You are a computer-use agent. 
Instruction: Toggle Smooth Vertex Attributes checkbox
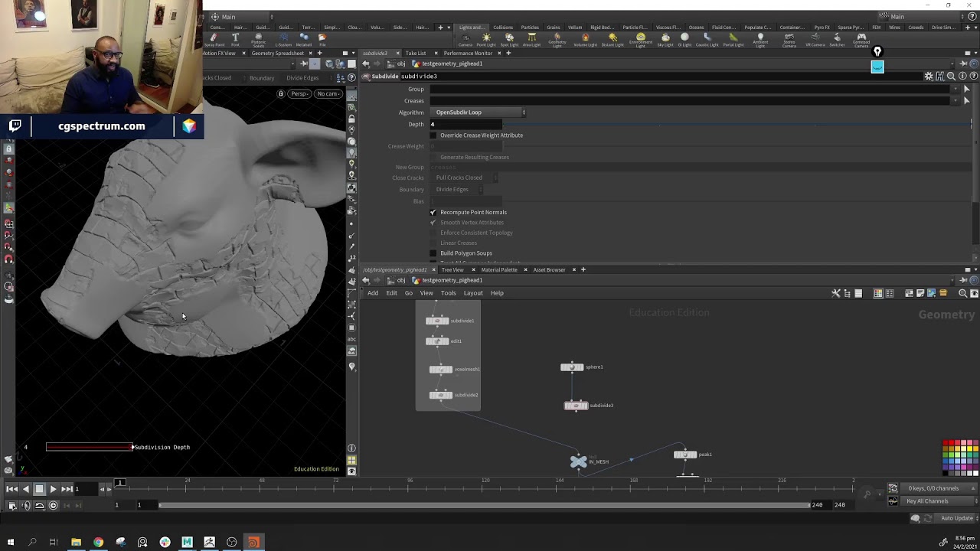[x=433, y=223]
